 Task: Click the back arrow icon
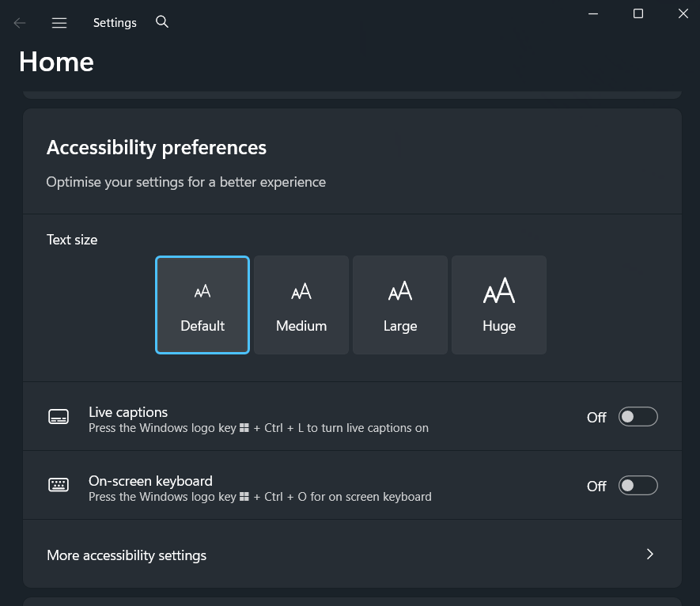point(20,23)
